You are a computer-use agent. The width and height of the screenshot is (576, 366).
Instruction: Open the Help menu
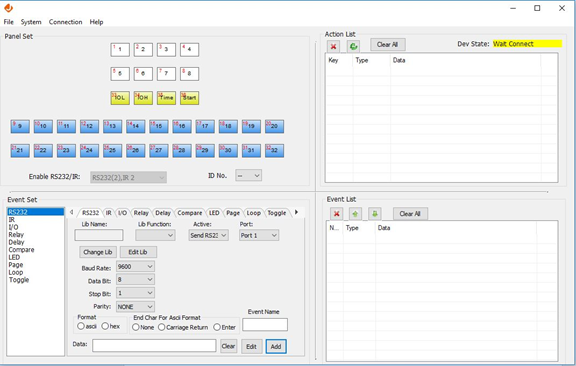(x=96, y=22)
